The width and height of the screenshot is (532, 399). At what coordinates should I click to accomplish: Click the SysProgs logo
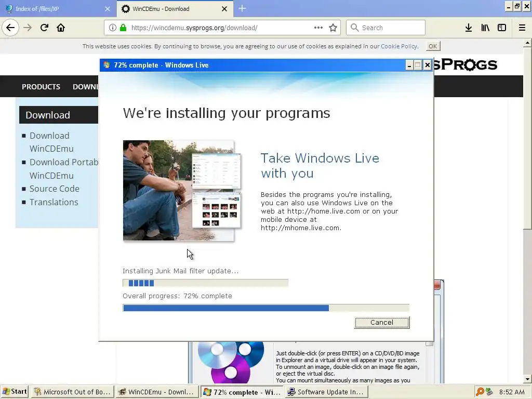[x=465, y=64]
